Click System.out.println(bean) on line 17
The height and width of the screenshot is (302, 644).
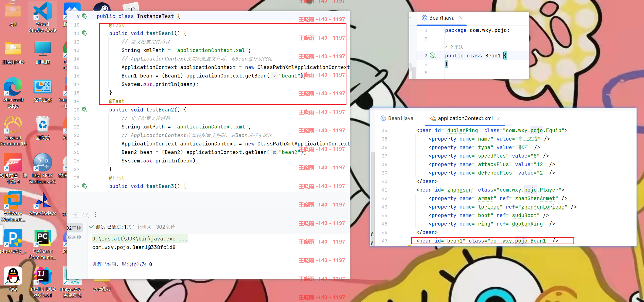160,84
